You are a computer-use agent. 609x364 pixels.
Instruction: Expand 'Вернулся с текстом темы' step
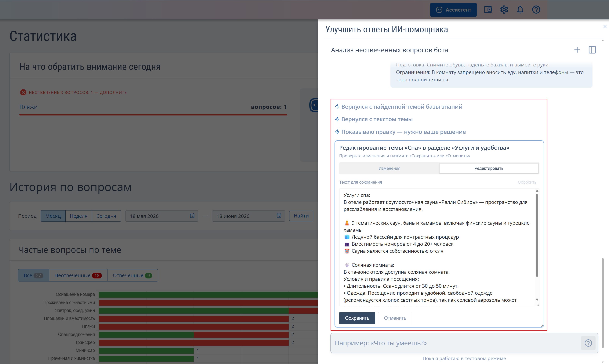[x=374, y=119]
